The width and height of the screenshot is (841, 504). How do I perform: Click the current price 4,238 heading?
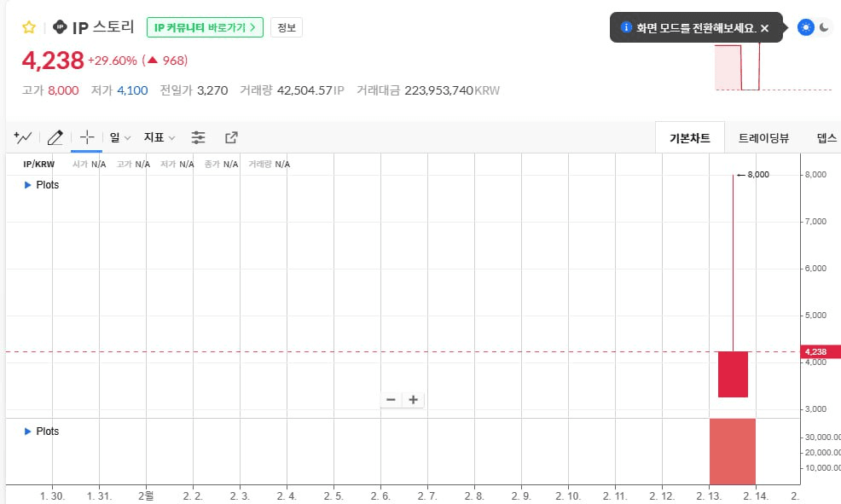(x=53, y=60)
